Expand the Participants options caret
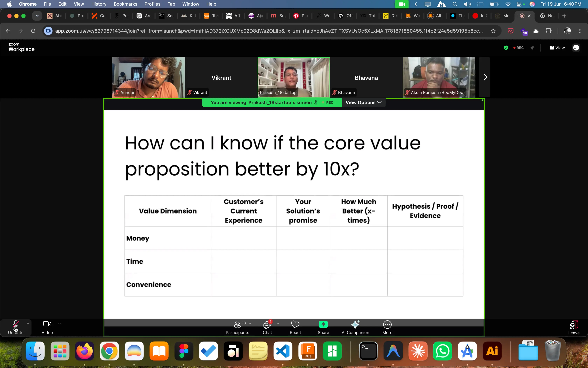The height and width of the screenshot is (368, 588). pyautogui.click(x=250, y=323)
